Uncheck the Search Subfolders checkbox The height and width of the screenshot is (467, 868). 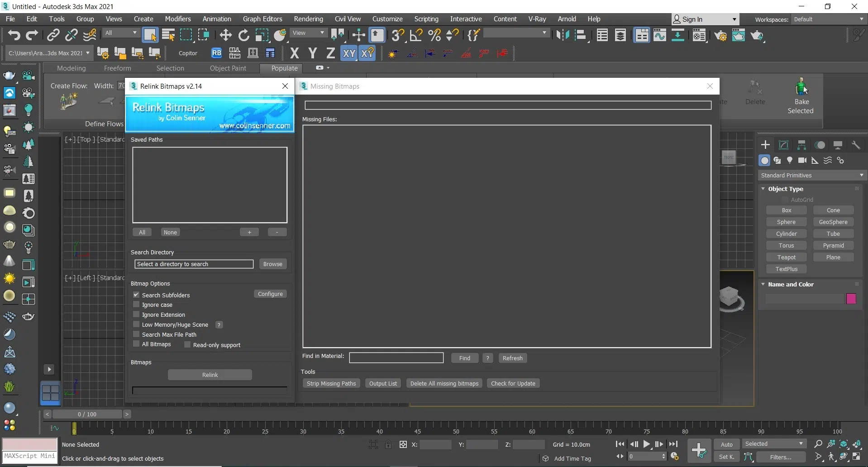click(x=136, y=295)
